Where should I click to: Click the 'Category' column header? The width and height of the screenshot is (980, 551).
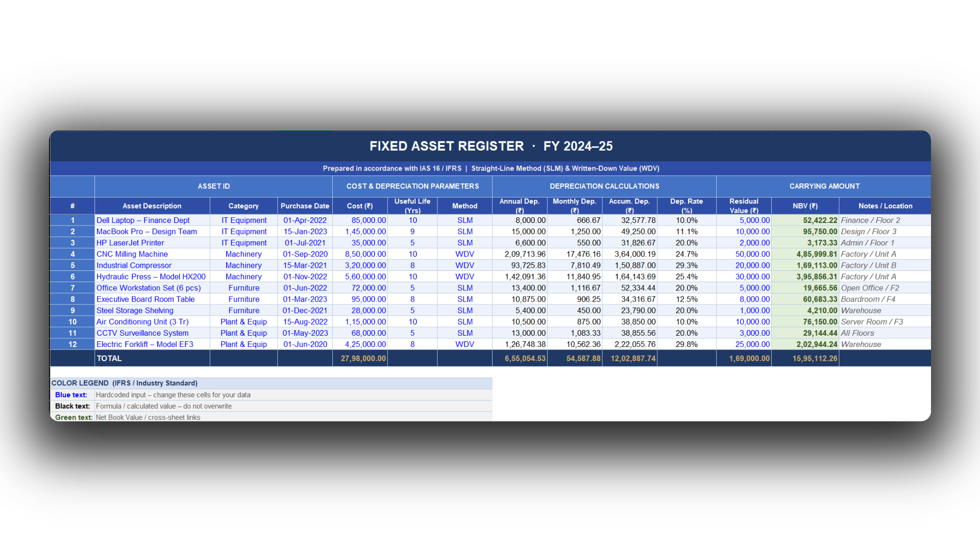coord(243,206)
